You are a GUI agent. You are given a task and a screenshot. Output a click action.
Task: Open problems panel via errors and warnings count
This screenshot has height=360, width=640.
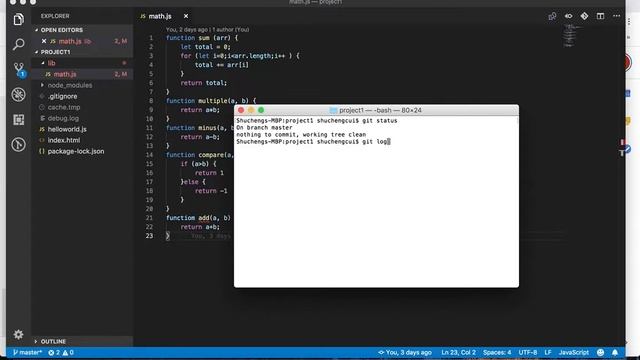tap(61, 352)
